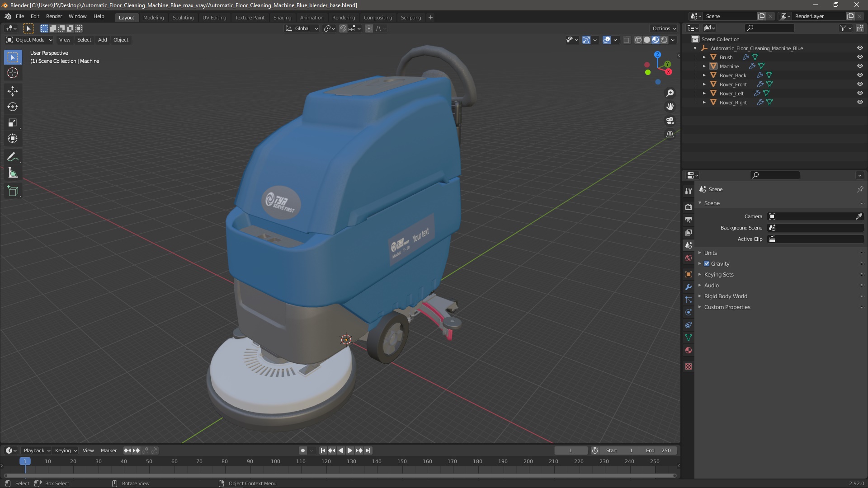Click the End frame 250 field
Viewport: 868px width, 488px height.
658,450
